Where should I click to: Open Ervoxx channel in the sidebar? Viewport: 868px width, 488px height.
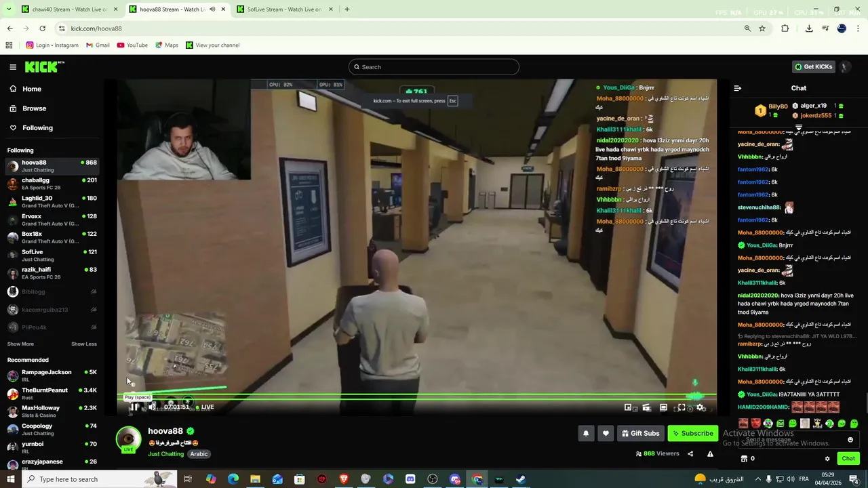pos(52,220)
